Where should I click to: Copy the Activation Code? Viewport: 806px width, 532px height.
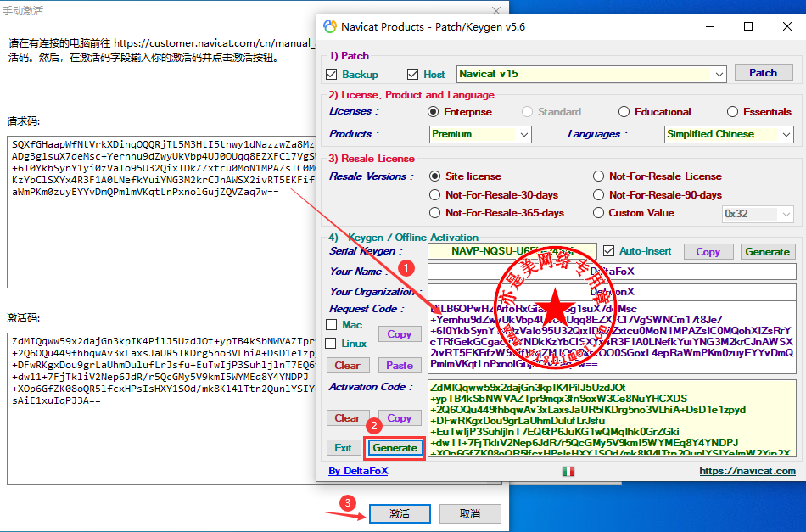click(400, 418)
